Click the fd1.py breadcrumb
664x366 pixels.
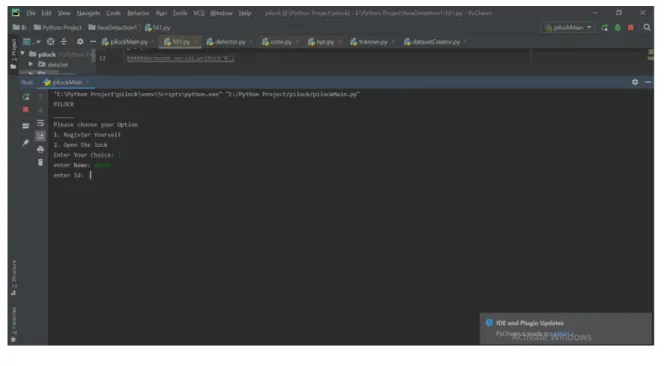click(x=158, y=28)
